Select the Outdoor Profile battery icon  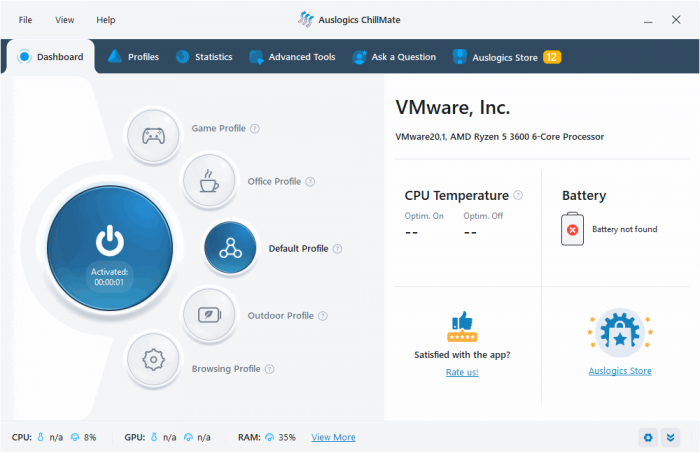(x=209, y=315)
